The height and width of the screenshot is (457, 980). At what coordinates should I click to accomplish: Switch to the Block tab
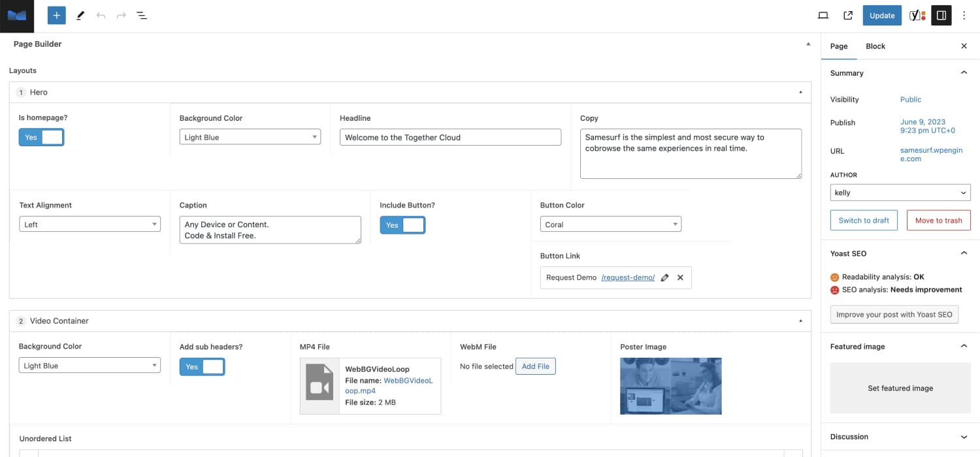pos(875,46)
